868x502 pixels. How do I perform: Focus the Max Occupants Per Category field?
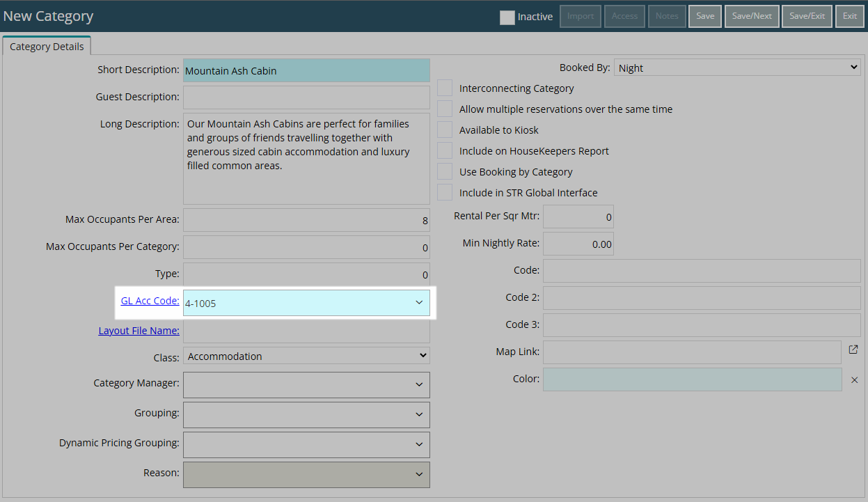tap(306, 247)
